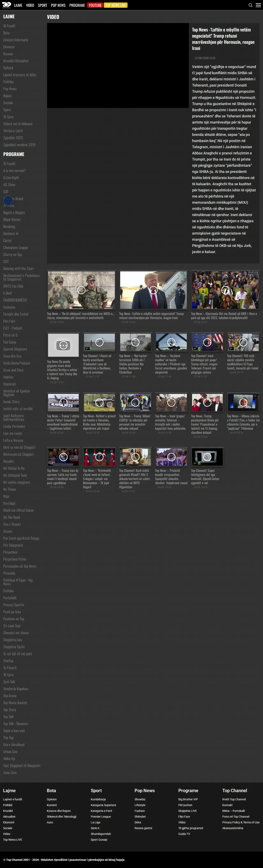Click the Top Channel logo
263x868 pixels.
coord(6,5)
